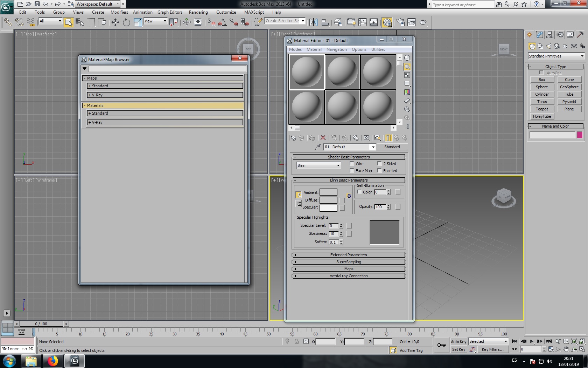Click the Material Editor toolbar icon
This screenshot has height=368, width=588.
pyautogui.click(x=387, y=22)
